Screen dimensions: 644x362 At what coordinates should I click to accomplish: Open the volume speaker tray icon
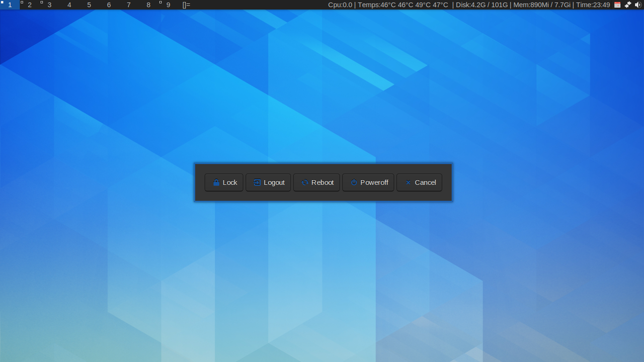(638, 5)
